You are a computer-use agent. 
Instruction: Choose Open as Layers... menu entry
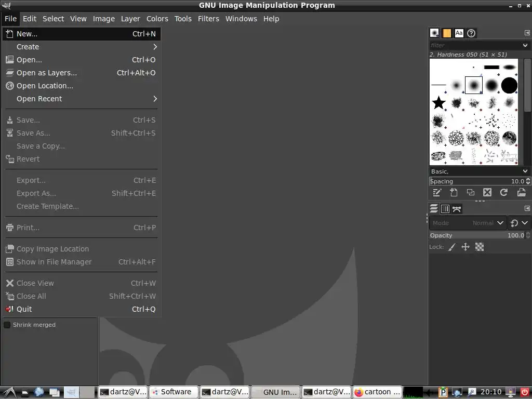[82, 73]
